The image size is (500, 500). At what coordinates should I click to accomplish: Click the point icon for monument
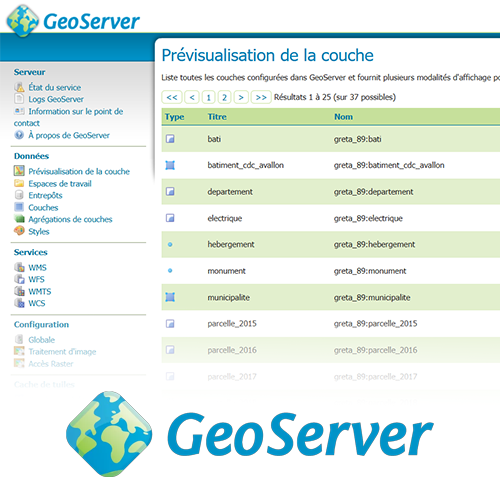pos(170,271)
